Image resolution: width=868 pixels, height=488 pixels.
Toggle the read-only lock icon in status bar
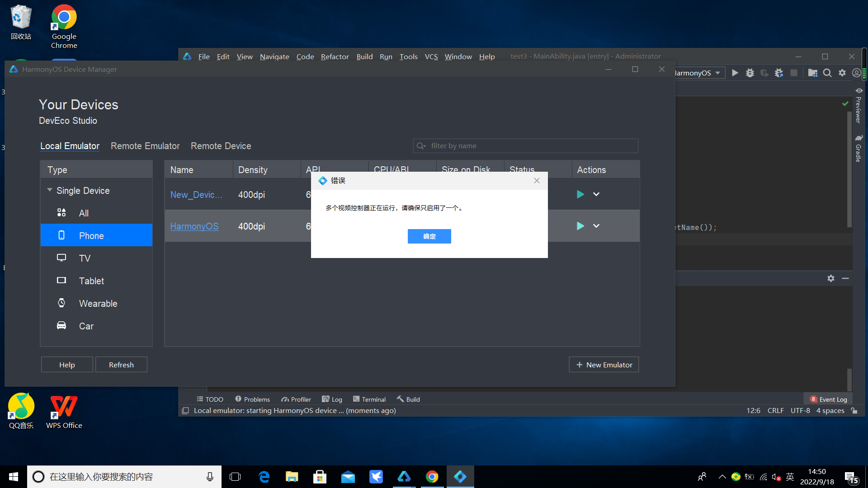tap(854, 410)
